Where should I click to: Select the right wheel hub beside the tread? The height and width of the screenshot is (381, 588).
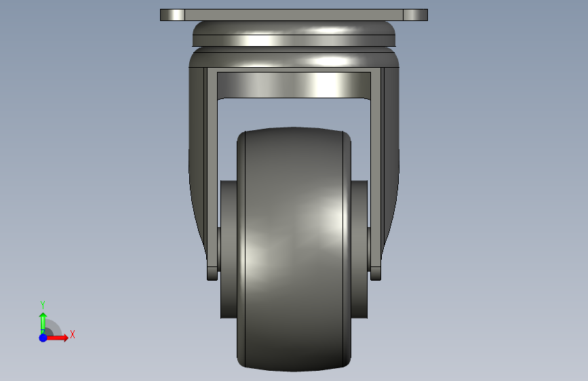[x=359, y=249]
